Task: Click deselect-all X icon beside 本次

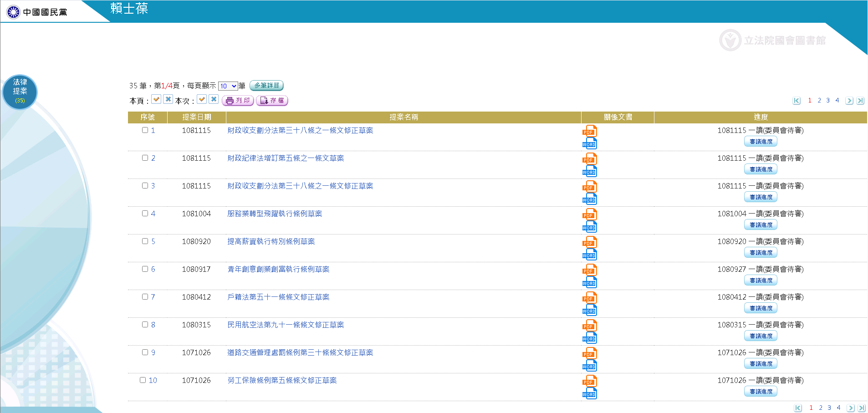Action: click(x=214, y=99)
